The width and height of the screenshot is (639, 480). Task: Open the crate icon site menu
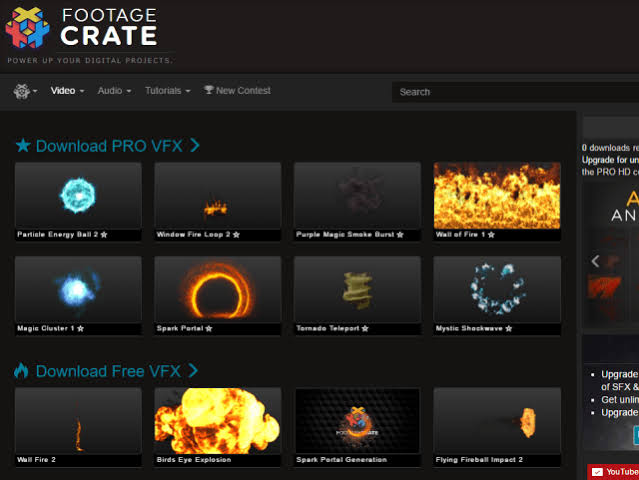point(22,91)
